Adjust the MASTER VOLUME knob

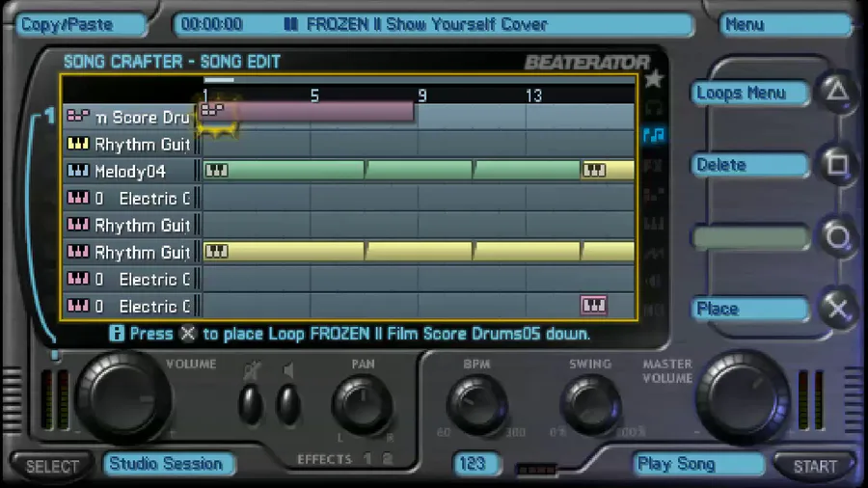(744, 396)
